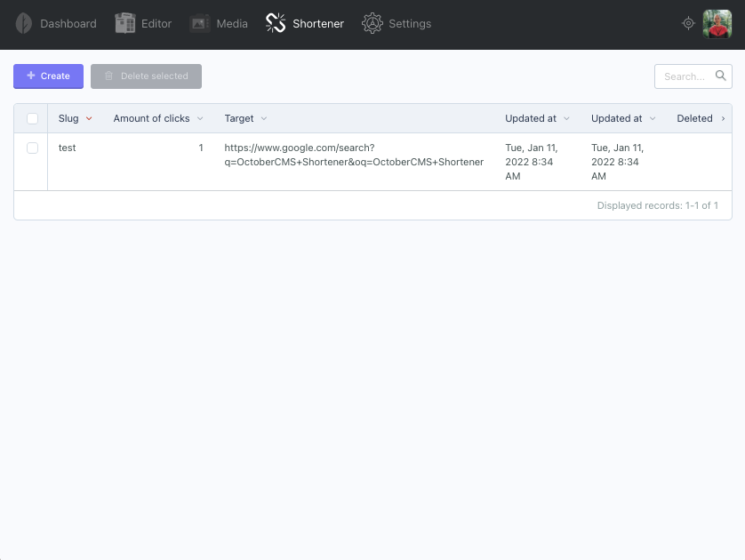745x560 pixels.
Task: Open the Editor icon in navbar
Action: 125,23
